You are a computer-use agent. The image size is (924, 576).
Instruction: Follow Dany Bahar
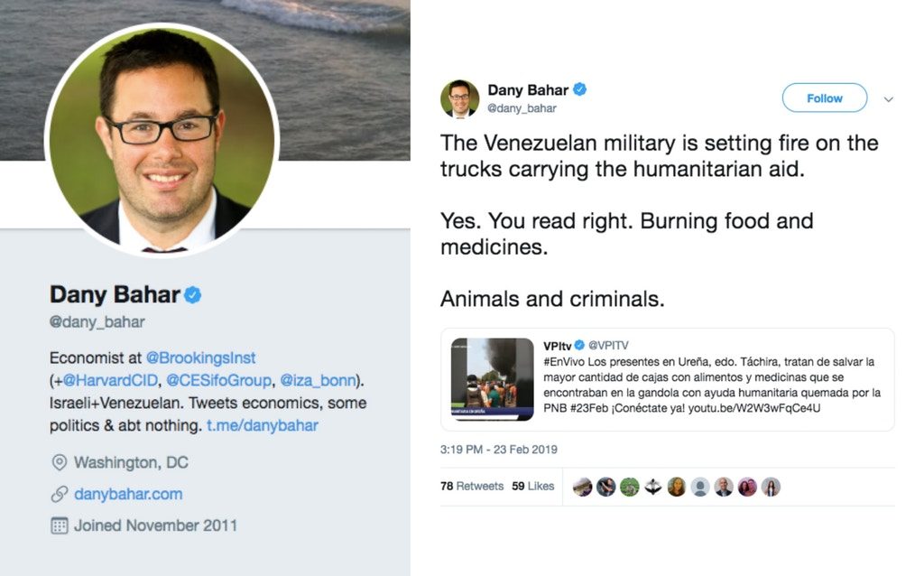(825, 98)
